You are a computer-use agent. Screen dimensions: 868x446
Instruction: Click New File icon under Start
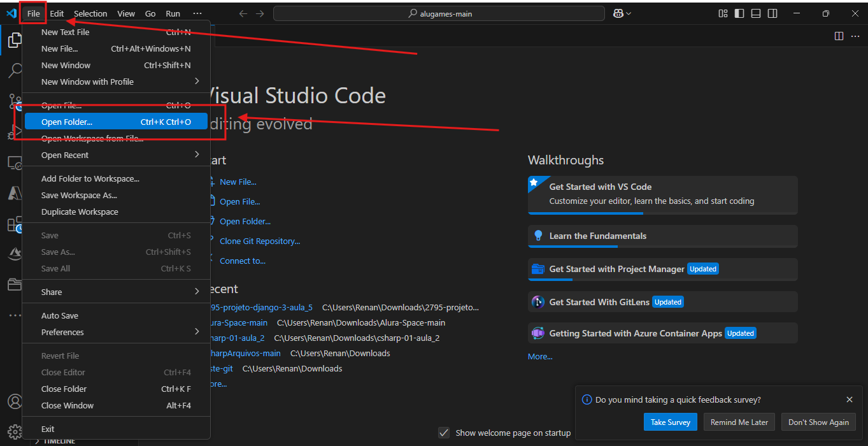[212, 182]
